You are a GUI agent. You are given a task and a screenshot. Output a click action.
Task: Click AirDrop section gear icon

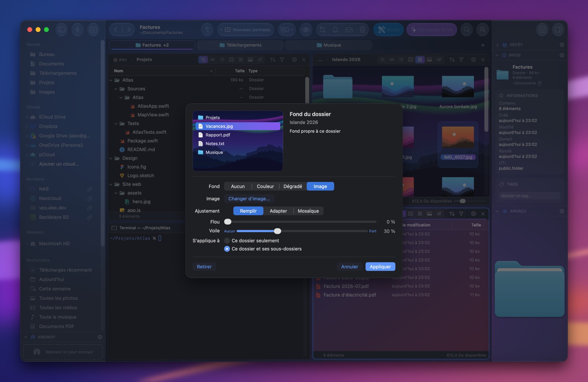[x=100, y=337]
